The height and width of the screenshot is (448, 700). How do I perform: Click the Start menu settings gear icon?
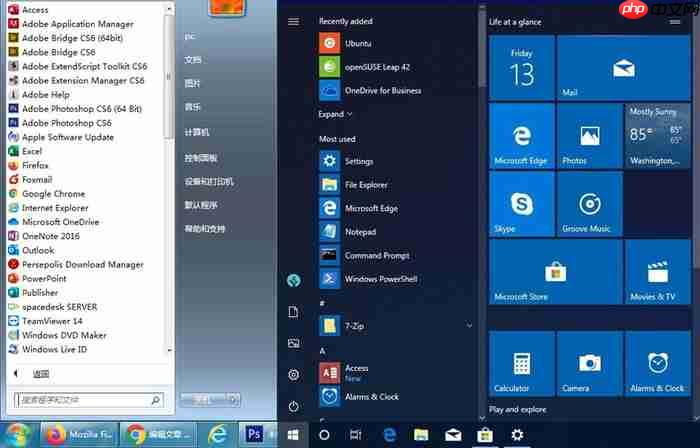293,375
